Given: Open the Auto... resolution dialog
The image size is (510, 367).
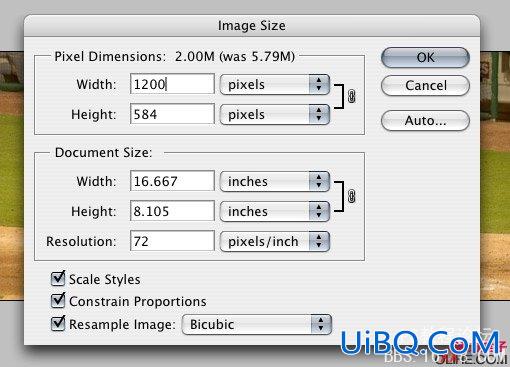Looking at the screenshot, I should click(425, 120).
